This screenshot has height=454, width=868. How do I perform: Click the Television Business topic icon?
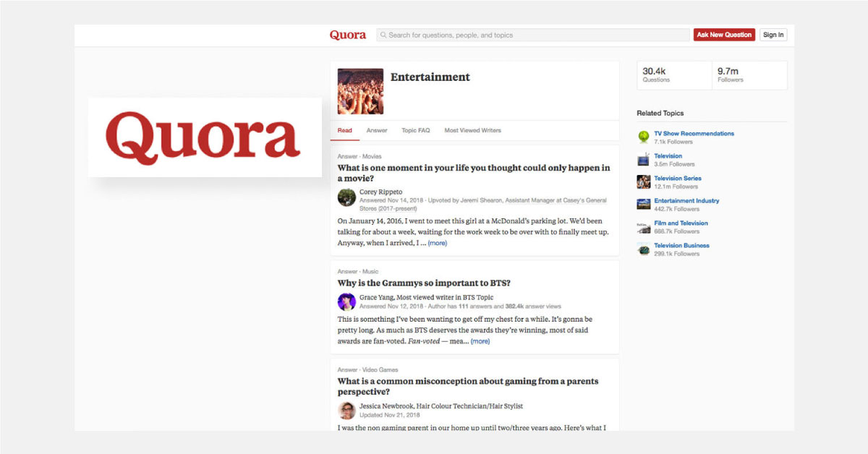click(644, 249)
